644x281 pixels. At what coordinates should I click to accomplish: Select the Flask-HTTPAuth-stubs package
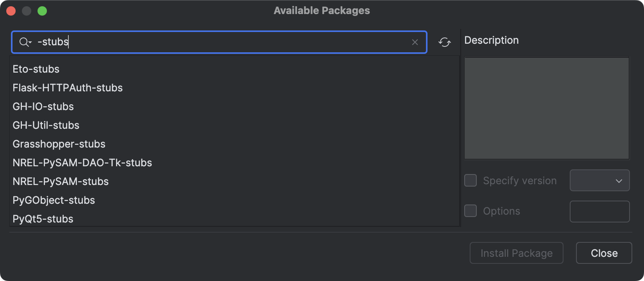68,87
